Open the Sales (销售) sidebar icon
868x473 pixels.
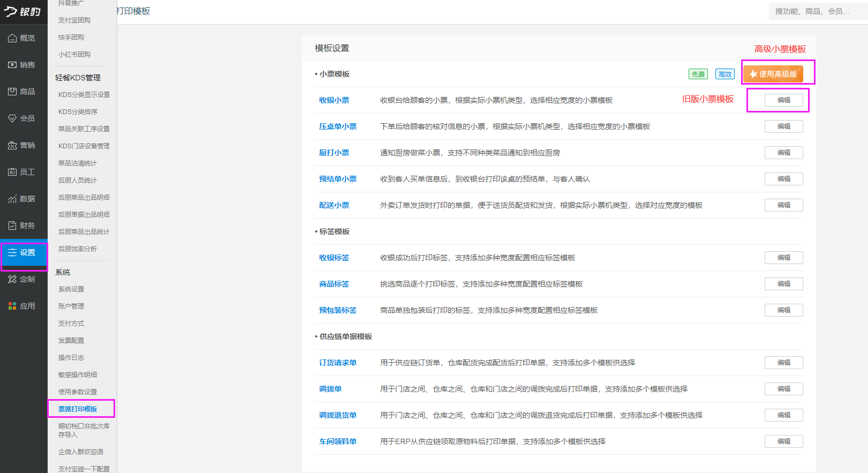point(12,65)
